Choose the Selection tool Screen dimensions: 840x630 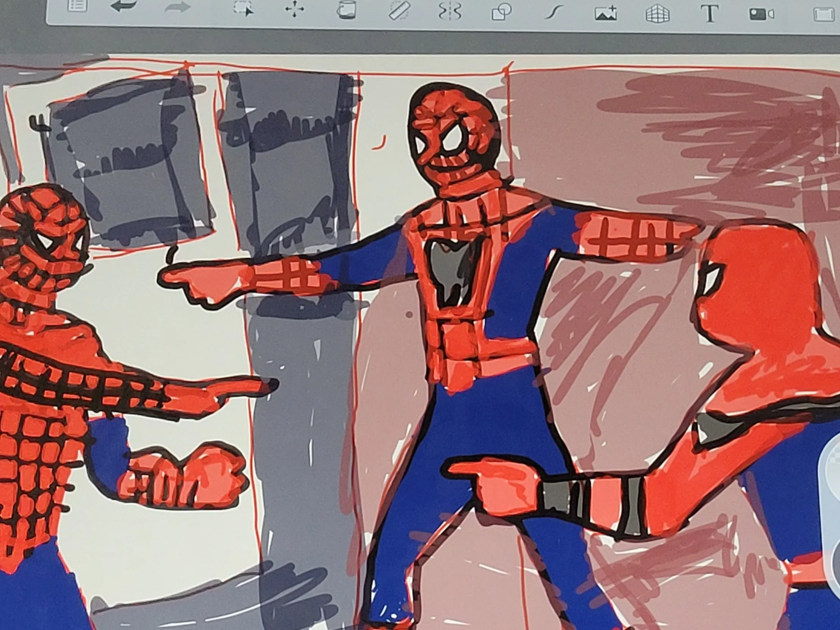(x=243, y=8)
